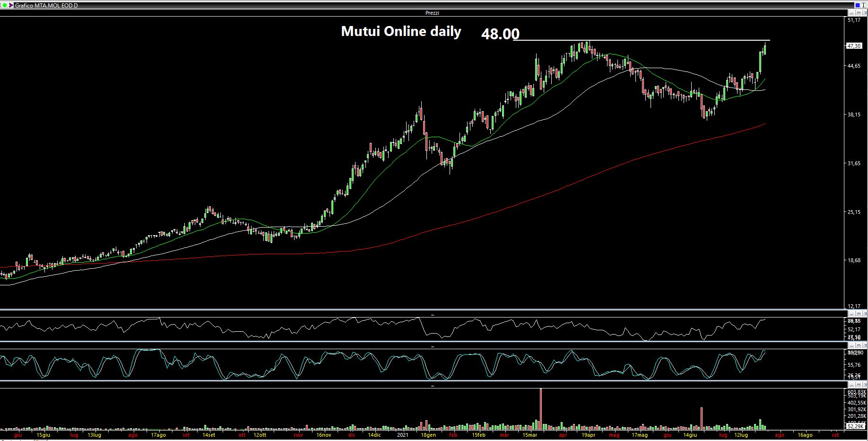
Task: Select the 'Mutui Online daily' text annotation
Action: click(x=401, y=31)
